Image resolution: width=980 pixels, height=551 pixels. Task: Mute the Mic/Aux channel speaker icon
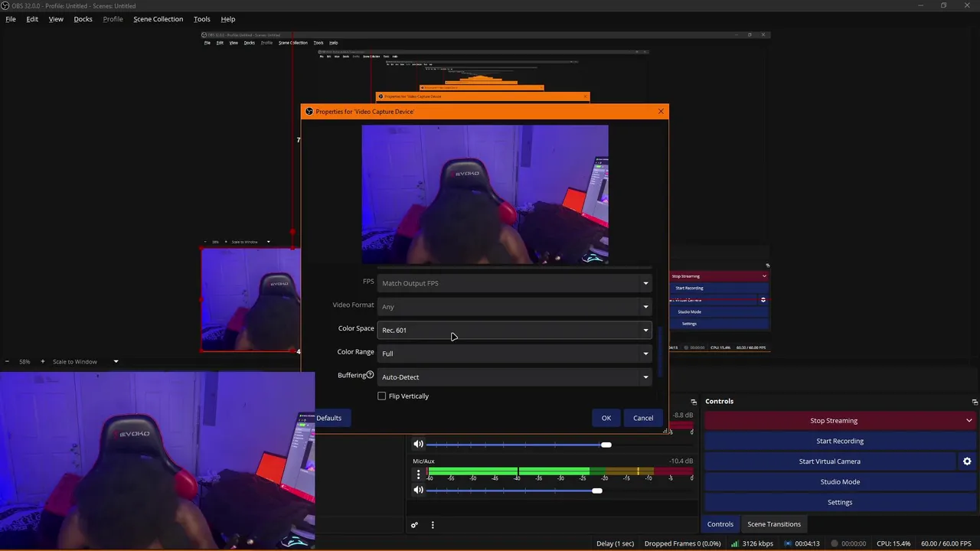[418, 490]
